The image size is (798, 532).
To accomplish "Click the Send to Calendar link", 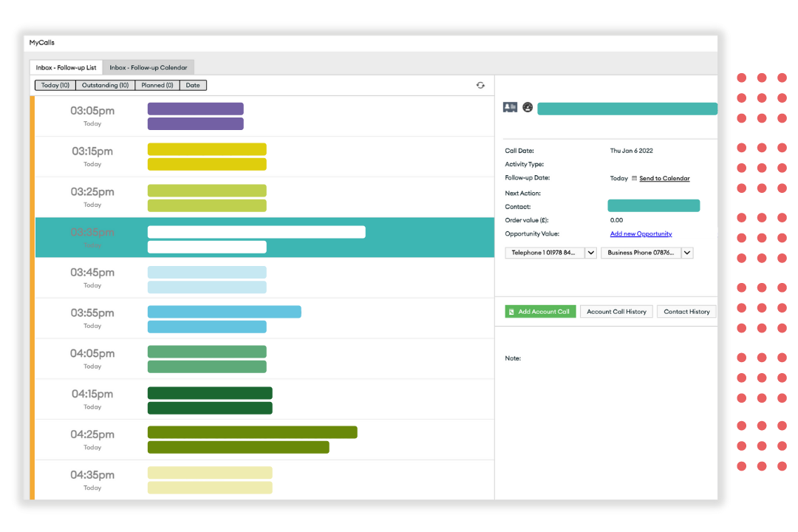I will [664, 179].
